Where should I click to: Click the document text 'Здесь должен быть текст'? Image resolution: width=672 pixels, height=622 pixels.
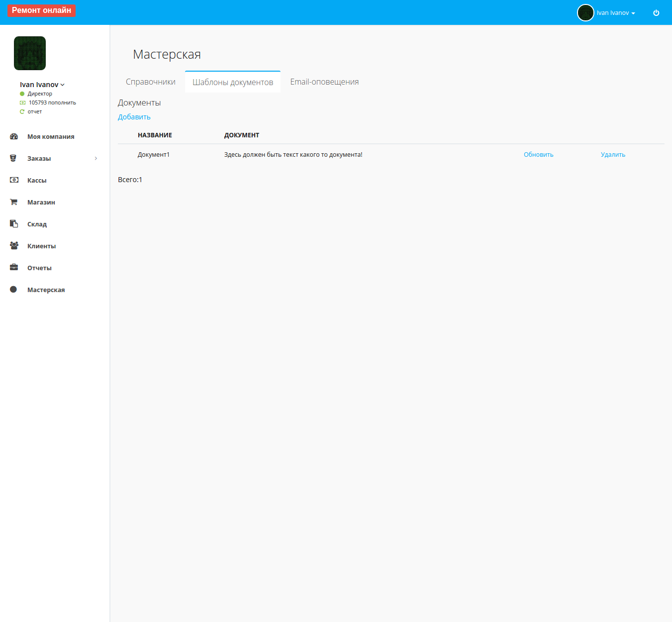293,155
